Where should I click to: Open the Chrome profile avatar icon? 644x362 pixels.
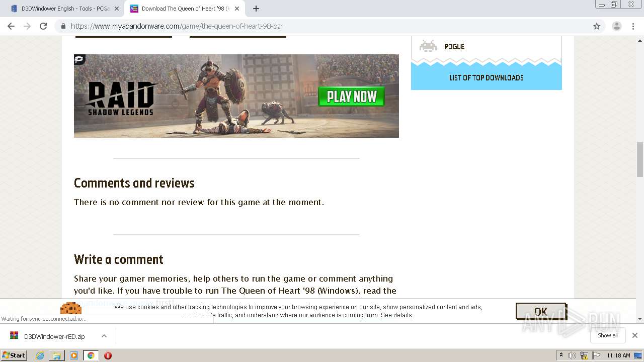click(617, 26)
